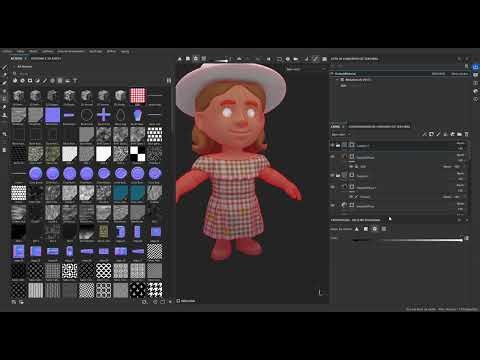
Task: Open blend mode dropdown of the top folder layer
Action: 460,143
